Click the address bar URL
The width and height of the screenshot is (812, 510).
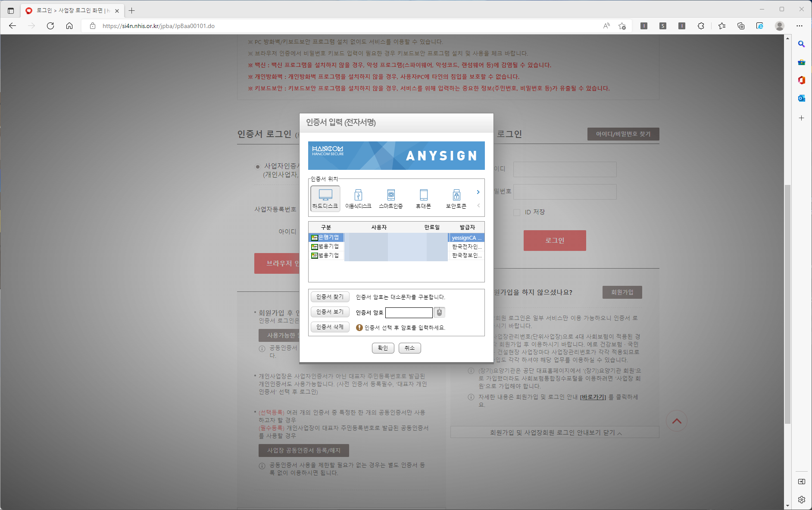[x=159, y=26]
